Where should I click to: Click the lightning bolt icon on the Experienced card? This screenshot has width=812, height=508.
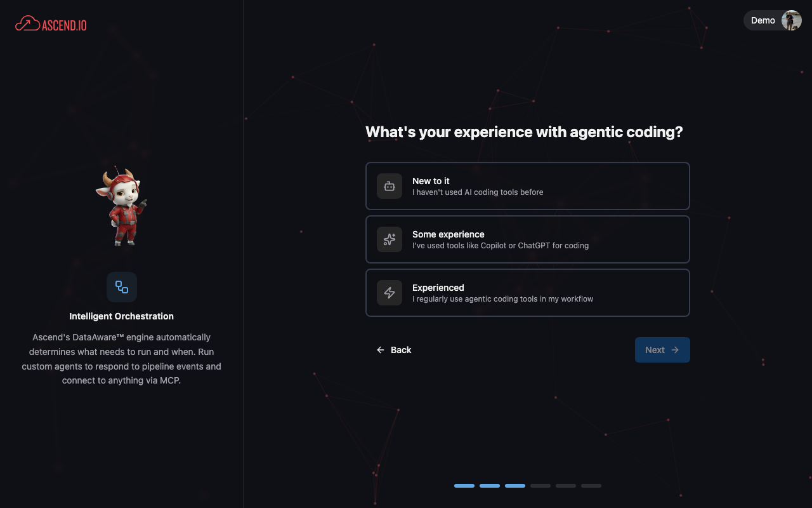[389, 293]
